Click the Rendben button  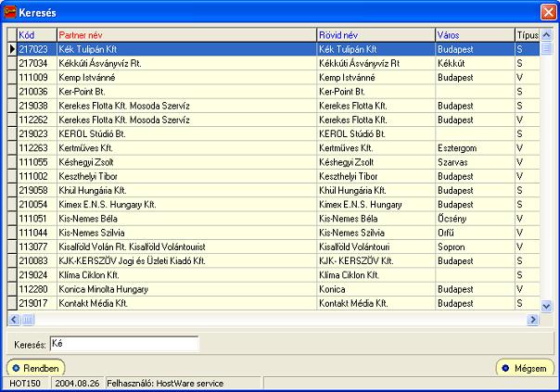tap(36, 368)
